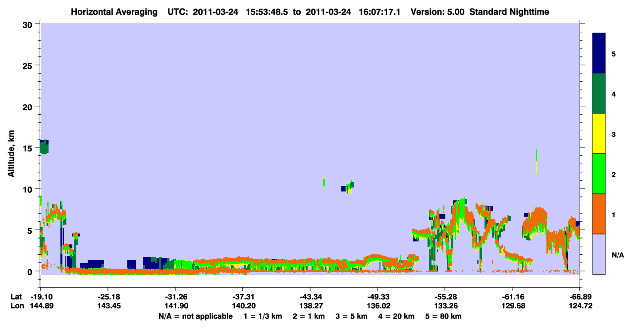Click the green feature at 15 km altitude
The image size is (644, 330).
click(x=44, y=147)
